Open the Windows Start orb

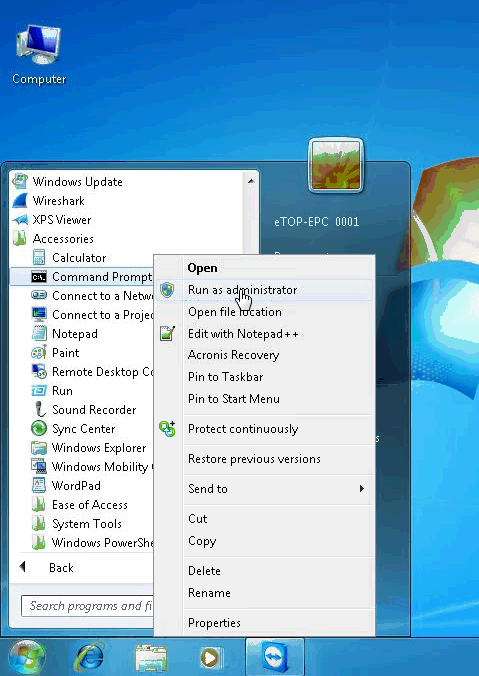click(x=26, y=657)
